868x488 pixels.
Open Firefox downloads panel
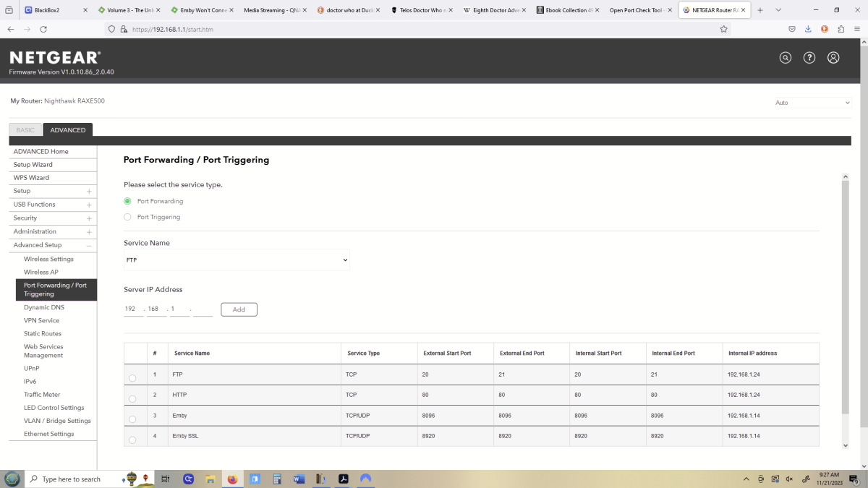(x=808, y=29)
